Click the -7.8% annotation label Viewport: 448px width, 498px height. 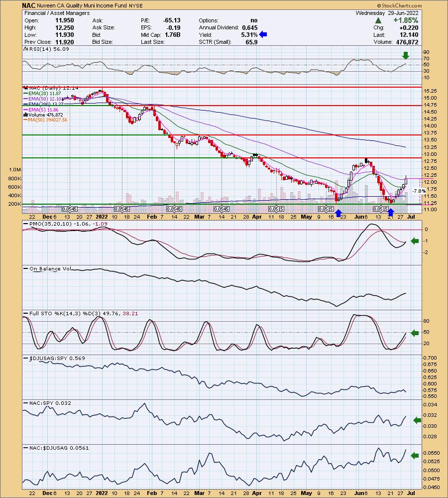click(x=419, y=191)
